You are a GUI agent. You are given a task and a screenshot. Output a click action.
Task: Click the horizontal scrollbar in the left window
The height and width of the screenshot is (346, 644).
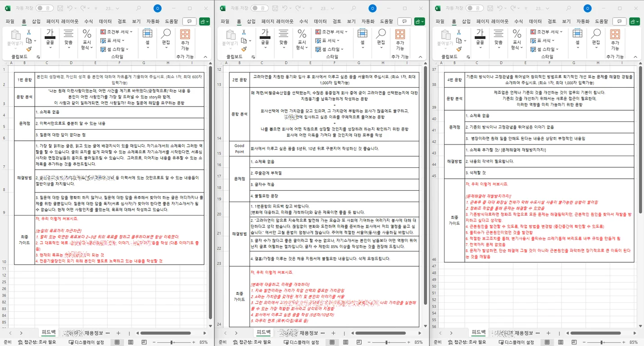coord(166,333)
